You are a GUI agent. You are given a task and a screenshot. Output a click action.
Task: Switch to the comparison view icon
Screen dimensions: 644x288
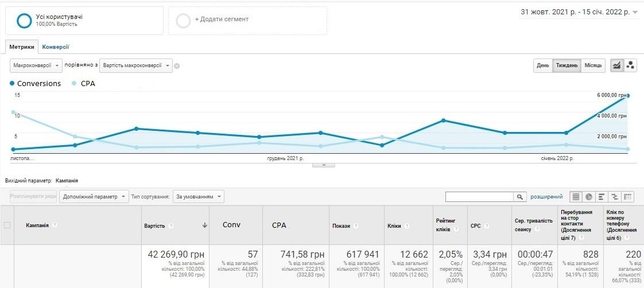click(x=614, y=197)
